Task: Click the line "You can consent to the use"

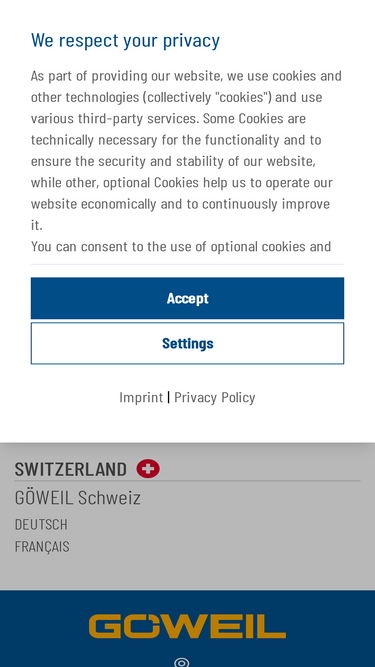Action: 181,246
